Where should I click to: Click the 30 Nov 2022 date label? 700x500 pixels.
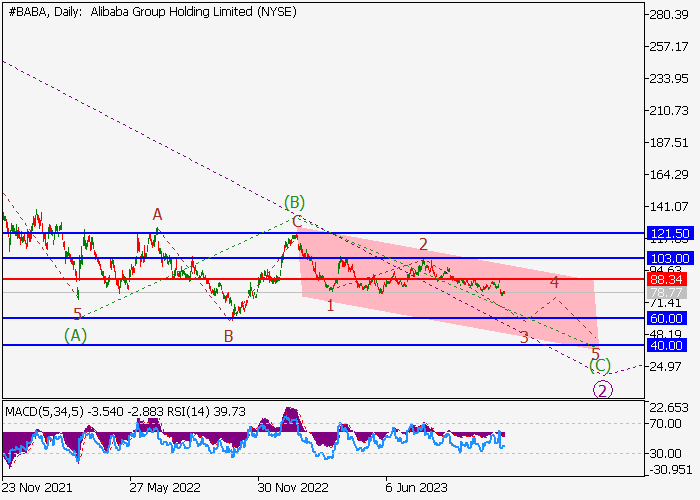(293, 488)
